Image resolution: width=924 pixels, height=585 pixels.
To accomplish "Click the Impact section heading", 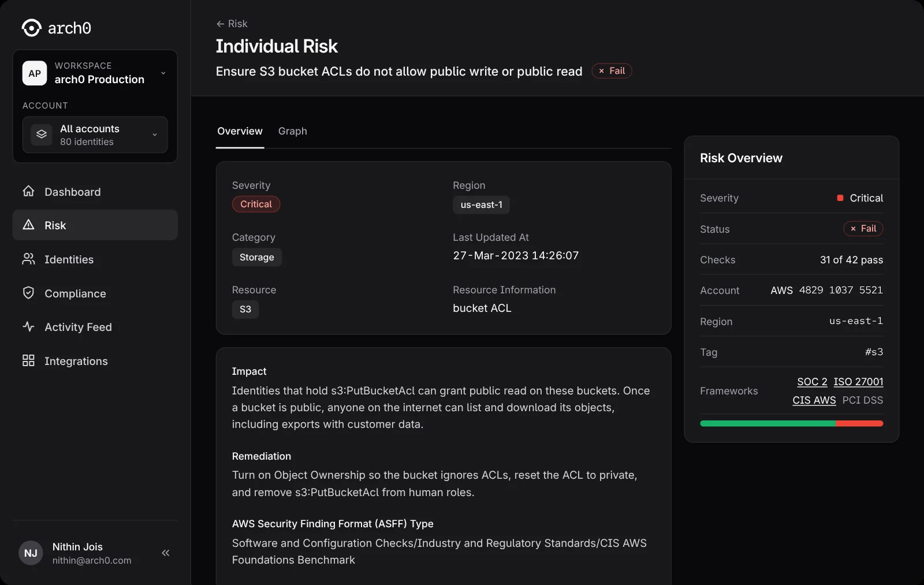I will [249, 371].
